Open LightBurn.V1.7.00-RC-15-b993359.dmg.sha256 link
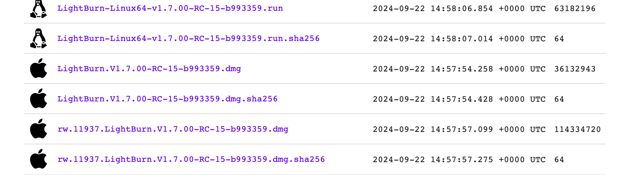This screenshot has height=186, width=644. pos(167,99)
